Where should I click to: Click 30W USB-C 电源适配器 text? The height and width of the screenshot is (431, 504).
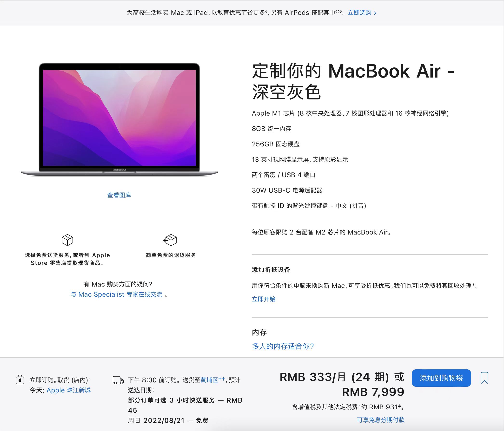[x=287, y=190]
